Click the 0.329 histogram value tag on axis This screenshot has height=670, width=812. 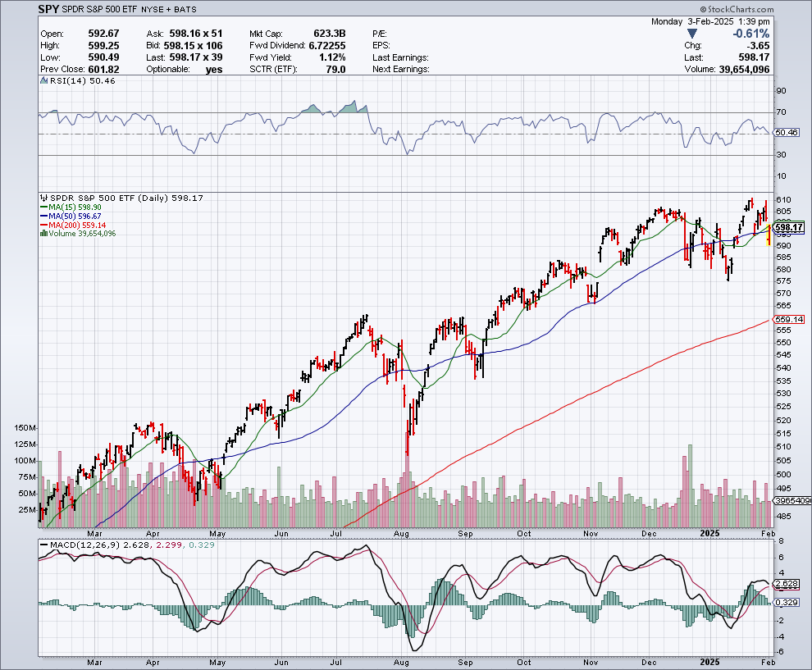787,602
